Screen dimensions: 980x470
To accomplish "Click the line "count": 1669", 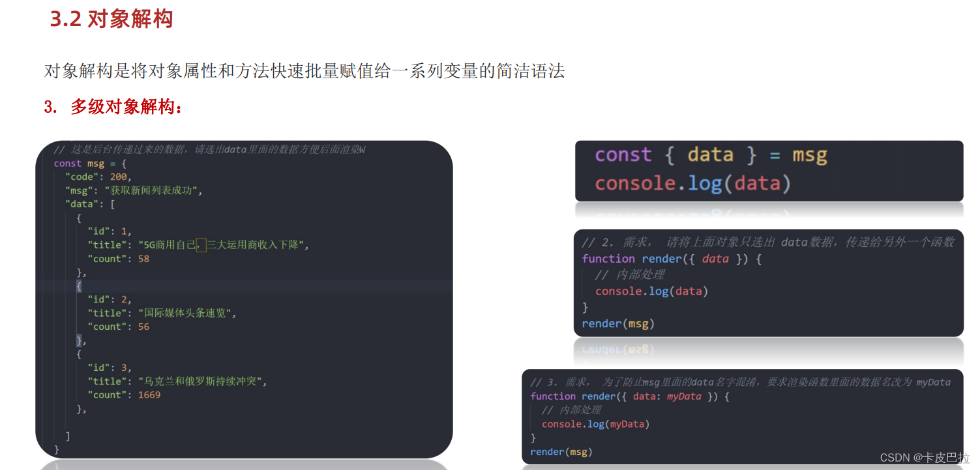I will click(x=124, y=395).
